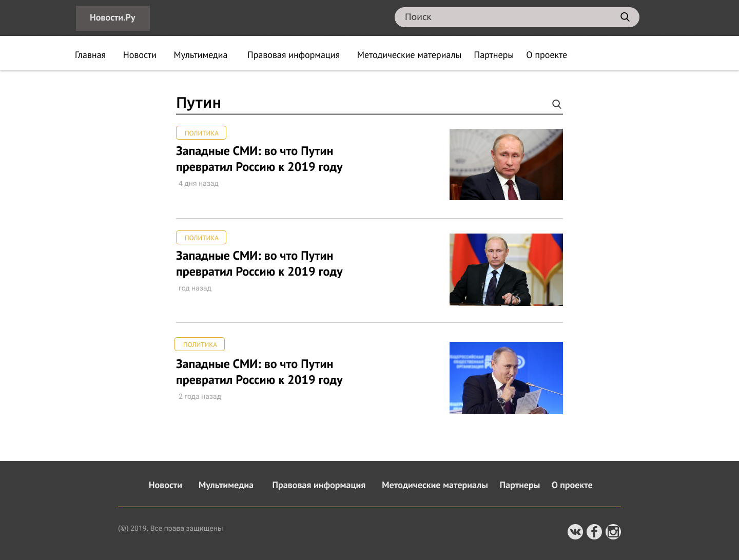Open the article headline dated год назад
This screenshot has height=560, width=739.
[259, 264]
